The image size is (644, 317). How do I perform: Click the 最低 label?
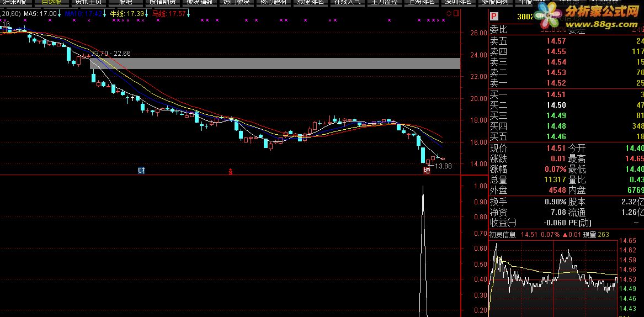pyautogui.click(x=577, y=170)
